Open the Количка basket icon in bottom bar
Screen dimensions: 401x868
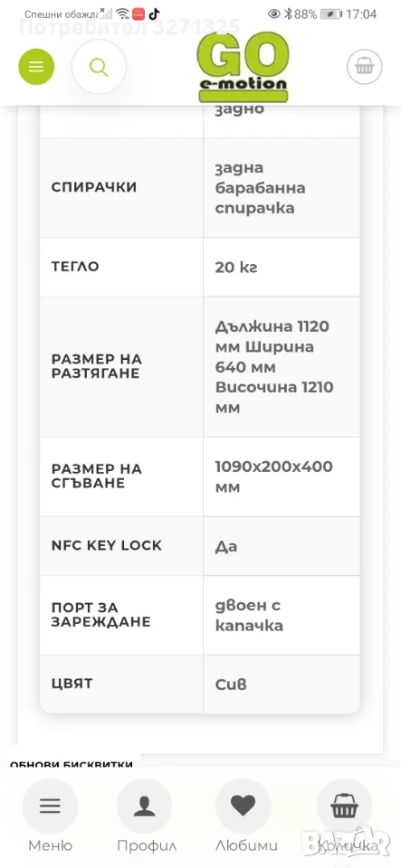click(344, 806)
